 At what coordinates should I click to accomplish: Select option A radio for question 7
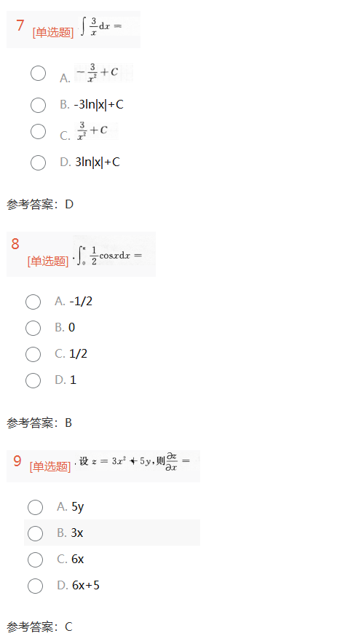(x=38, y=74)
